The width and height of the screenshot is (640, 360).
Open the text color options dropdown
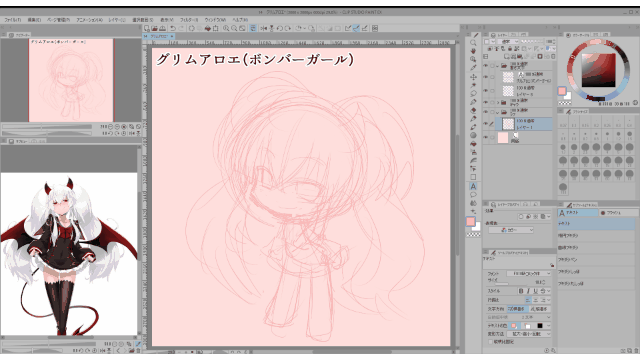(548, 326)
